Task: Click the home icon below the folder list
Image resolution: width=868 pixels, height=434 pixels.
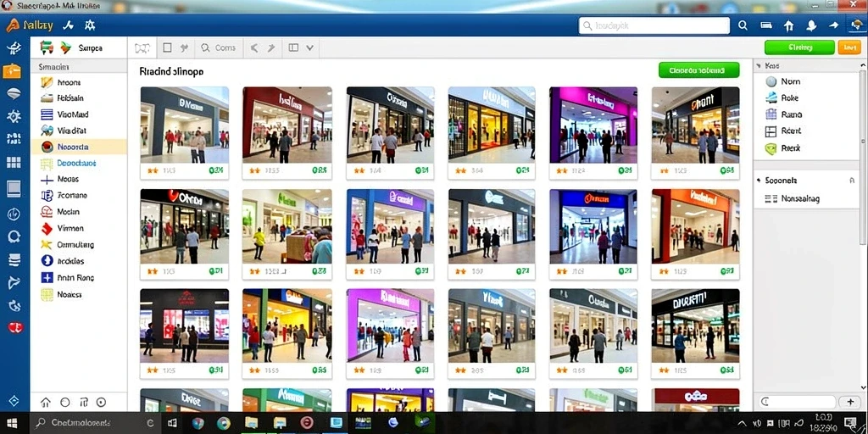Action: click(46, 403)
